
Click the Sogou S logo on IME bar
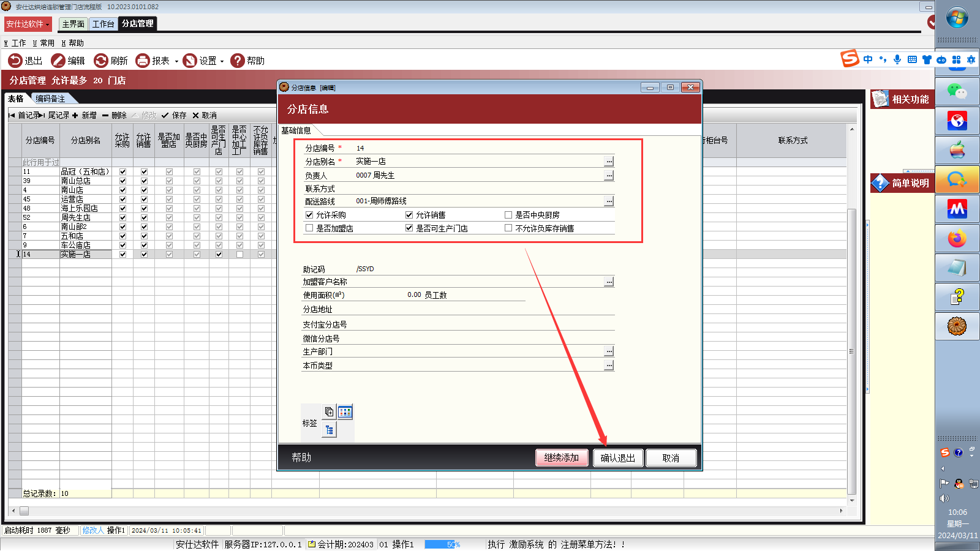point(850,59)
